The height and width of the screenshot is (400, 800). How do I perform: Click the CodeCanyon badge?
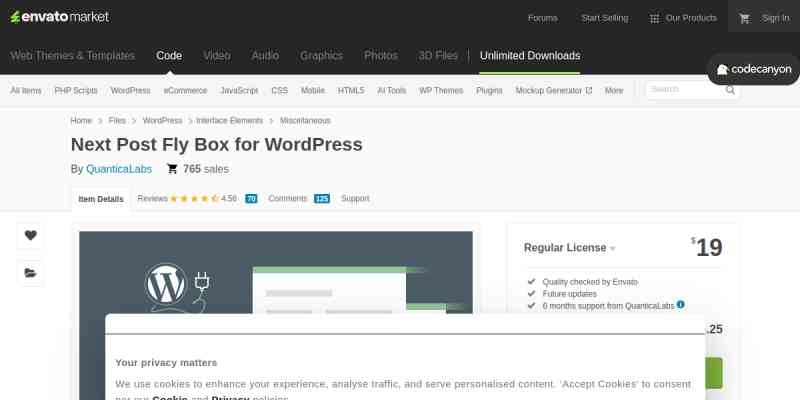(754, 69)
